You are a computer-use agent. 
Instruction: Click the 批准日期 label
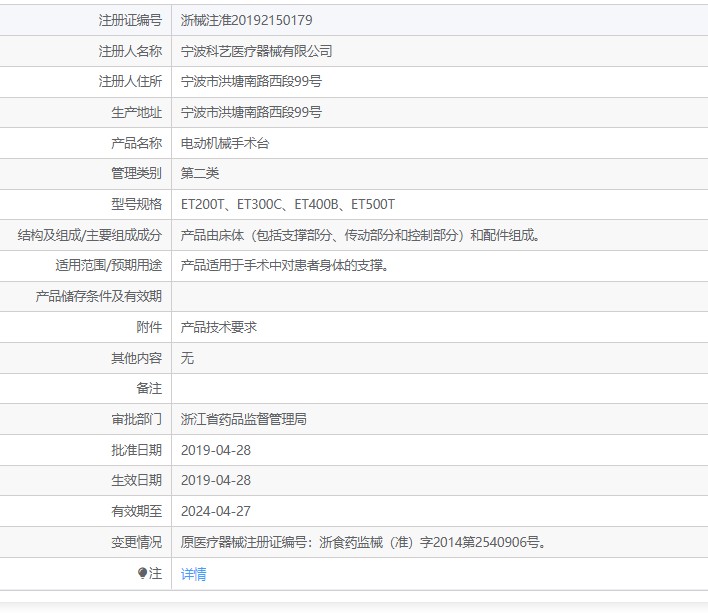(x=136, y=450)
